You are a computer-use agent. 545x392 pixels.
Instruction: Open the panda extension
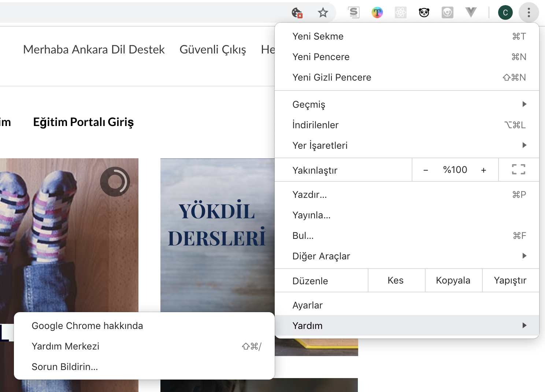pos(424,12)
